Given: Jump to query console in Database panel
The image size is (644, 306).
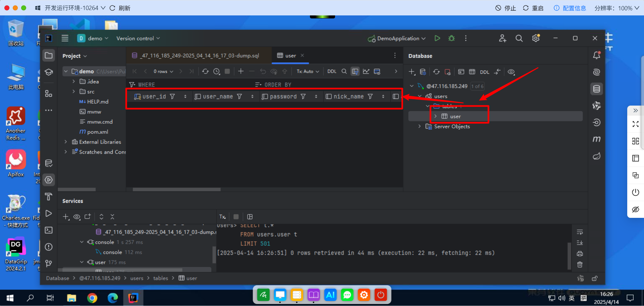Looking at the screenshot, I should point(461,72).
